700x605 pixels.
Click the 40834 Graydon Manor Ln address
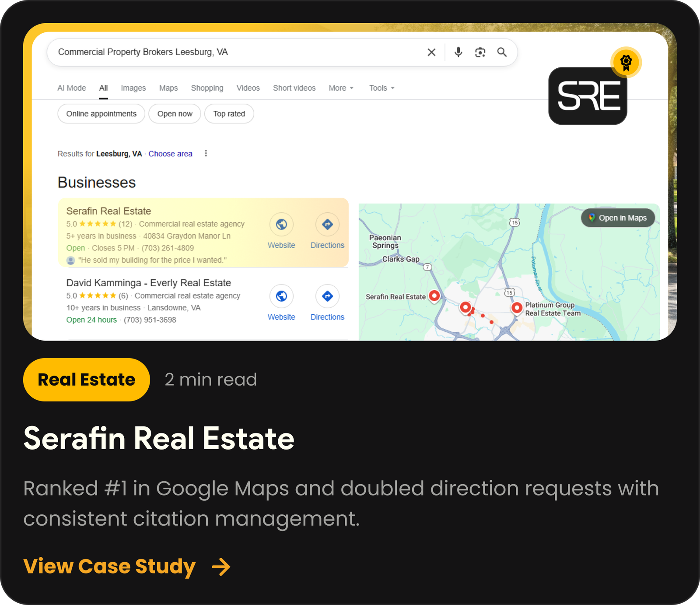tap(187, 236)
